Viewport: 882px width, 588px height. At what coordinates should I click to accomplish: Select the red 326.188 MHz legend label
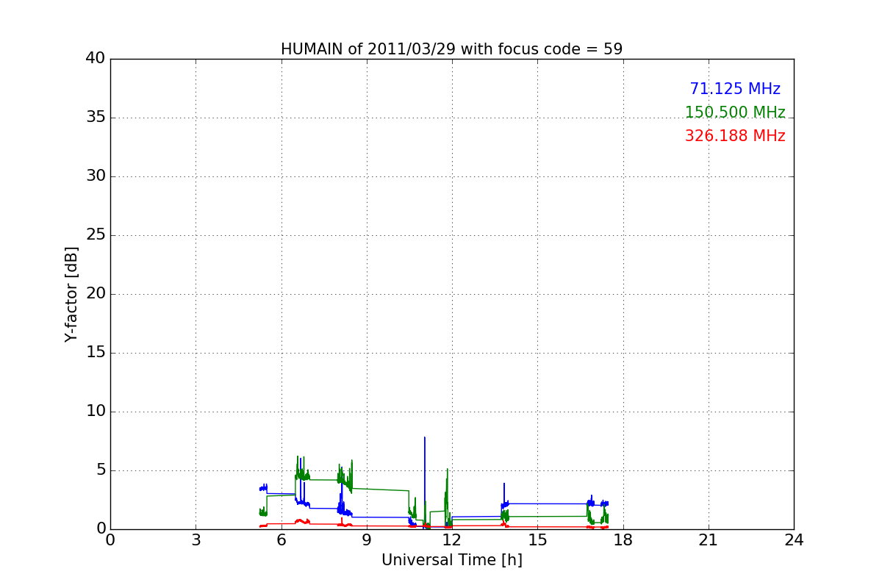tap(735, 136)
